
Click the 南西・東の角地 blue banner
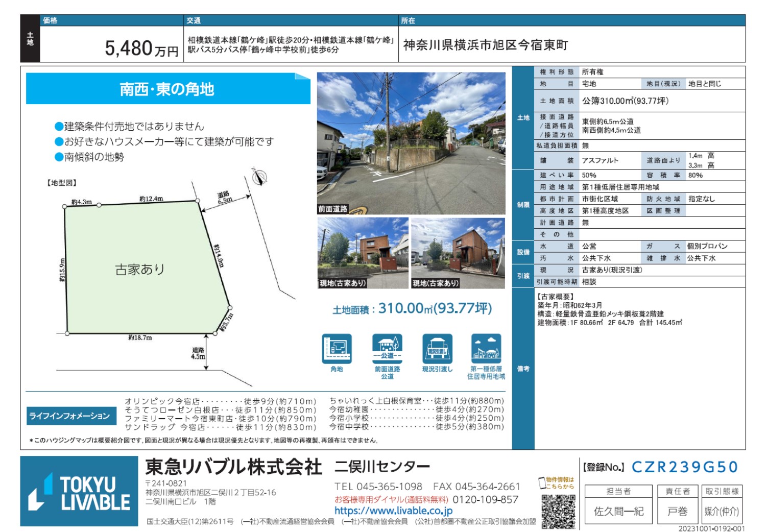point(167,89)
